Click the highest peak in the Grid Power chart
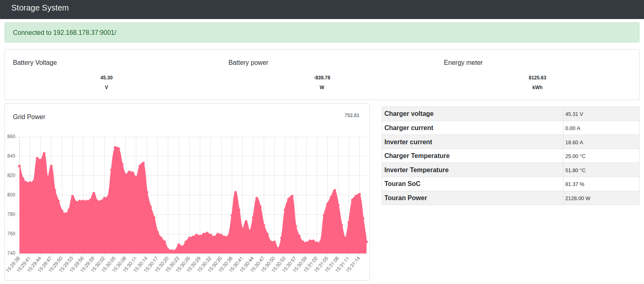This screenshot has width=644, height=284. click(115, 147)
